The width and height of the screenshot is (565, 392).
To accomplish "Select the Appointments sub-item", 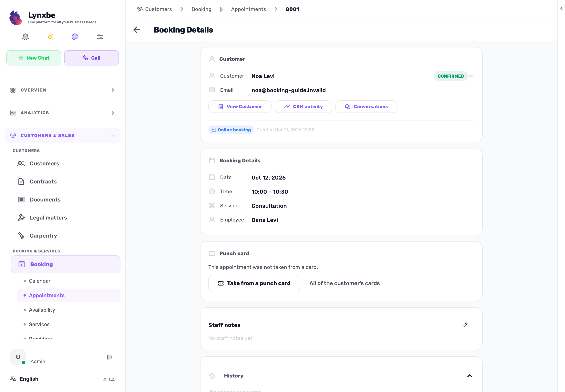I will (69, 295).
